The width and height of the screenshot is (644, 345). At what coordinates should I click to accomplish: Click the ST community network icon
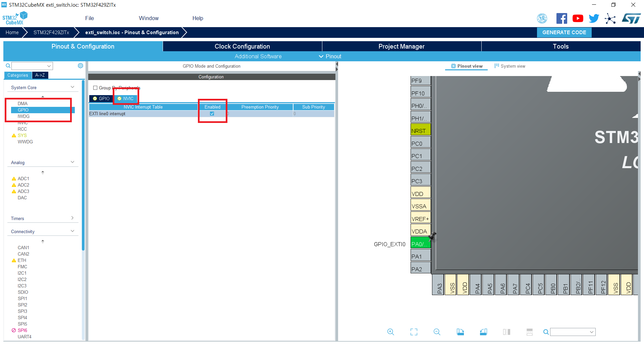[610, 18]
